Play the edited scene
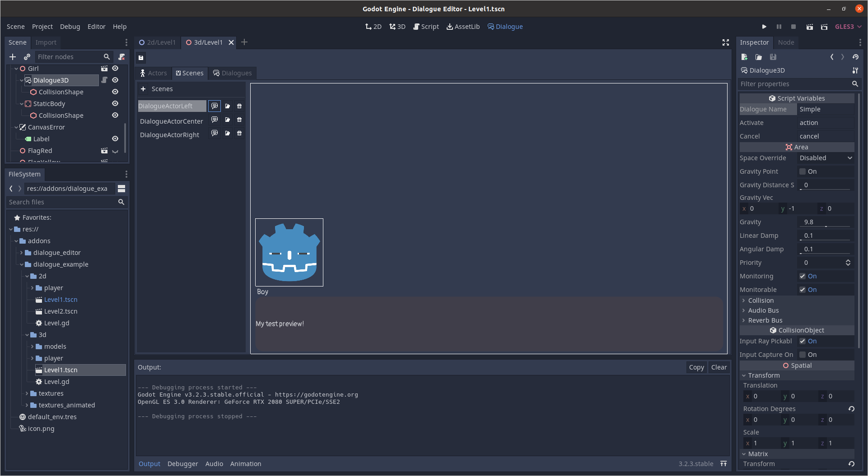 (810, 27)
